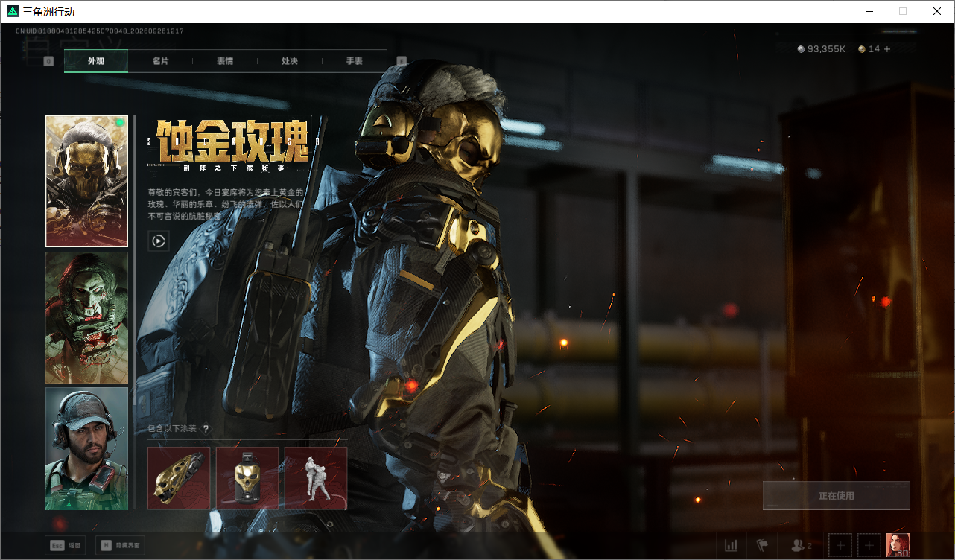Click the 返回 Esc button
Screen dimensions: 955x560
pyautogui.click(x=66, y=546)
